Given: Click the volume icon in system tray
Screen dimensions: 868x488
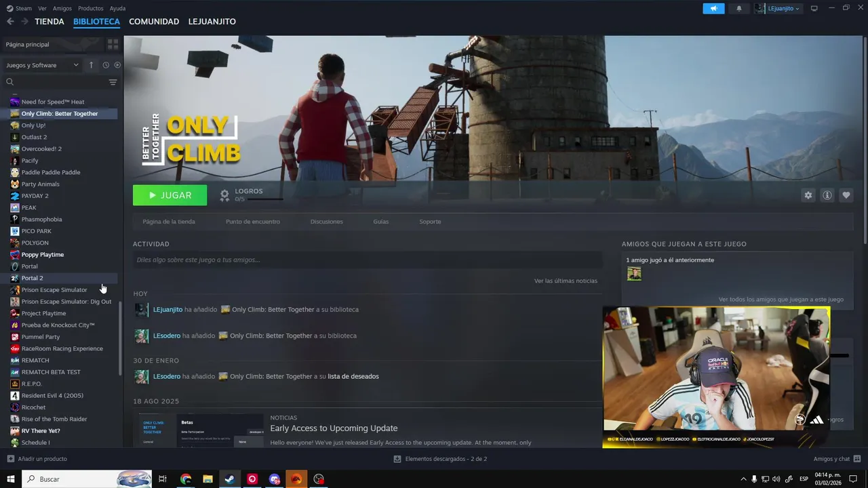Looking at the screenshot, I should (776, 479).
